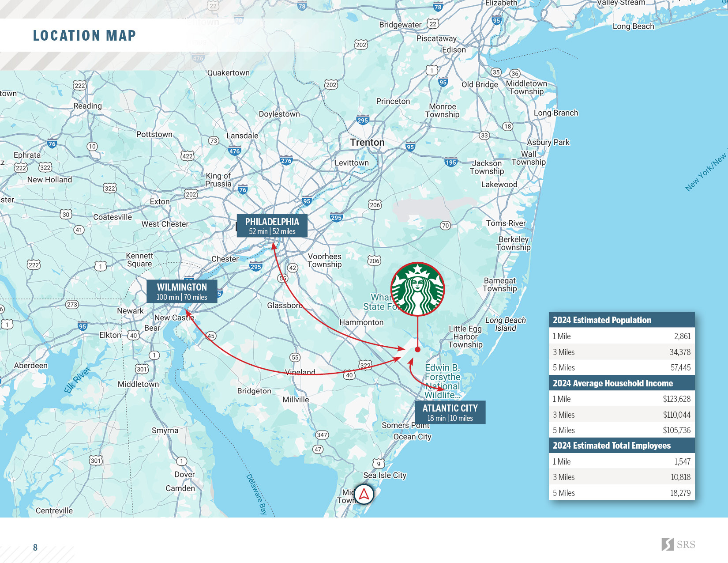Click the Edwin B. Forsythe National Wildlife label

[x=443, y=381]
